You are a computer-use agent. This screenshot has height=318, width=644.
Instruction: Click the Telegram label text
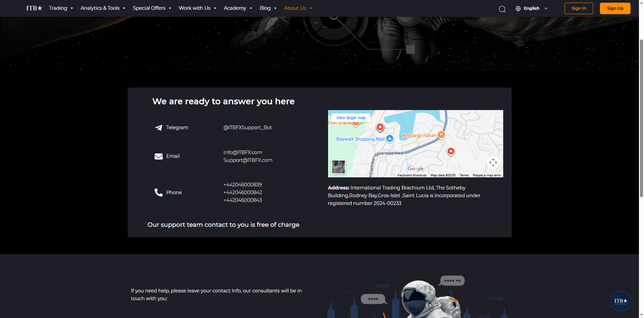177,128
